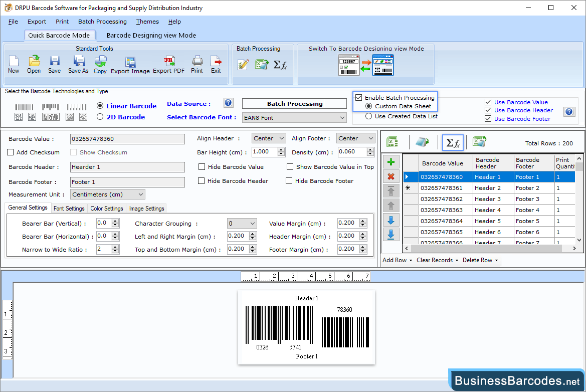Click the export Excel icon near Total Rows
Screen dimensions: 586x392
(479, 142)
